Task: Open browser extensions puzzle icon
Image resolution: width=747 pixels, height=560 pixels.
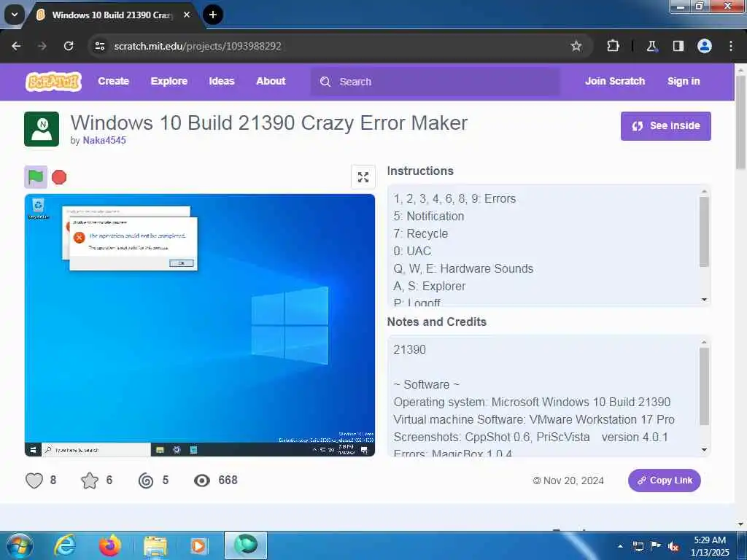Action: (x=613, y=46)
